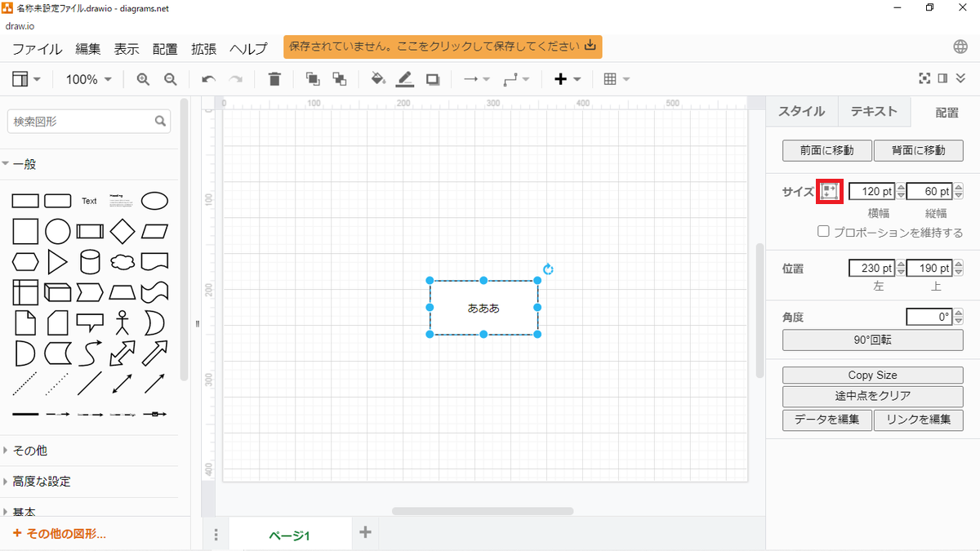Expand the その他 shape category
The height and width of the screenshot is (551, 980).
pyautogui.click(x=30, y=451)
